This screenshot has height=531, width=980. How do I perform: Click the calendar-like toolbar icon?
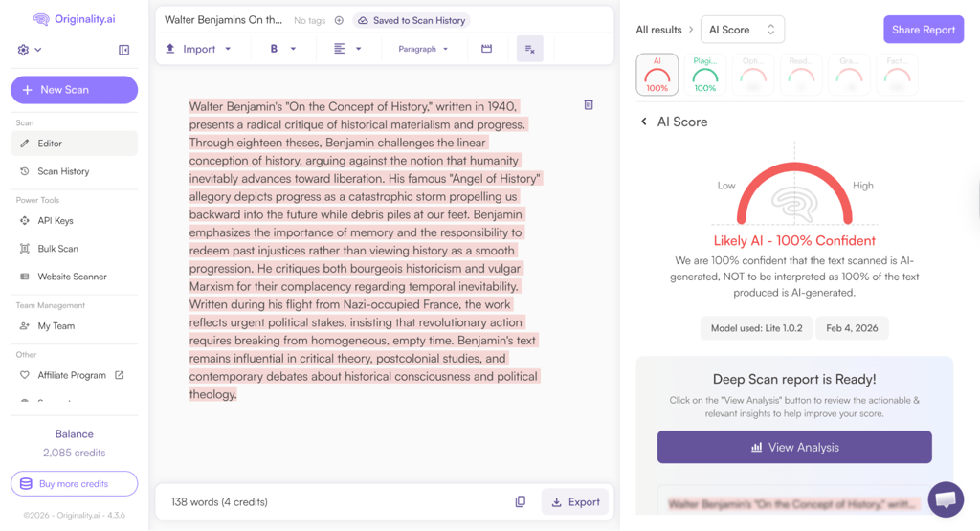486,49
